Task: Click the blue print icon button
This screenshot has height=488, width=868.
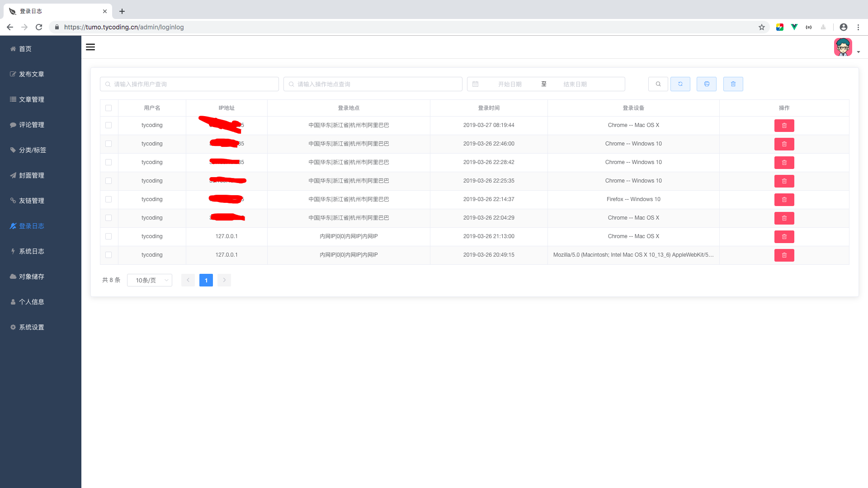Action: coord(707,84)
